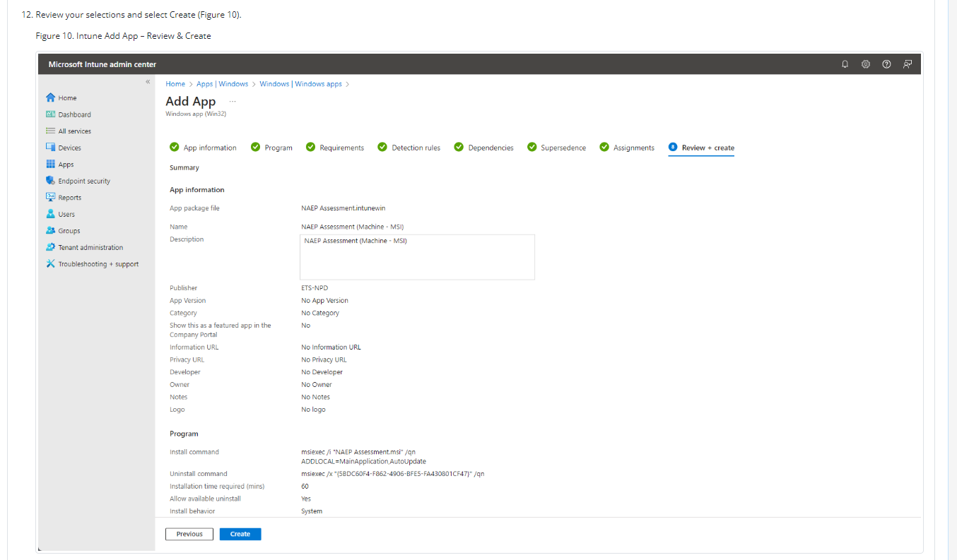
Task: Open Tenant administration in sidebar
Action: pos(84,247)
